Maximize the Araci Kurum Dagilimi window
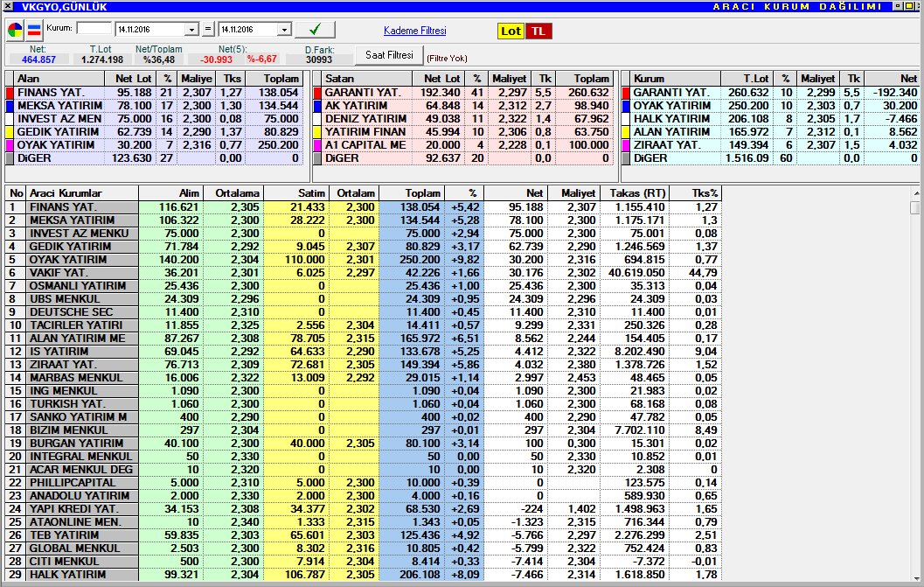 click(x=908, y=6)
